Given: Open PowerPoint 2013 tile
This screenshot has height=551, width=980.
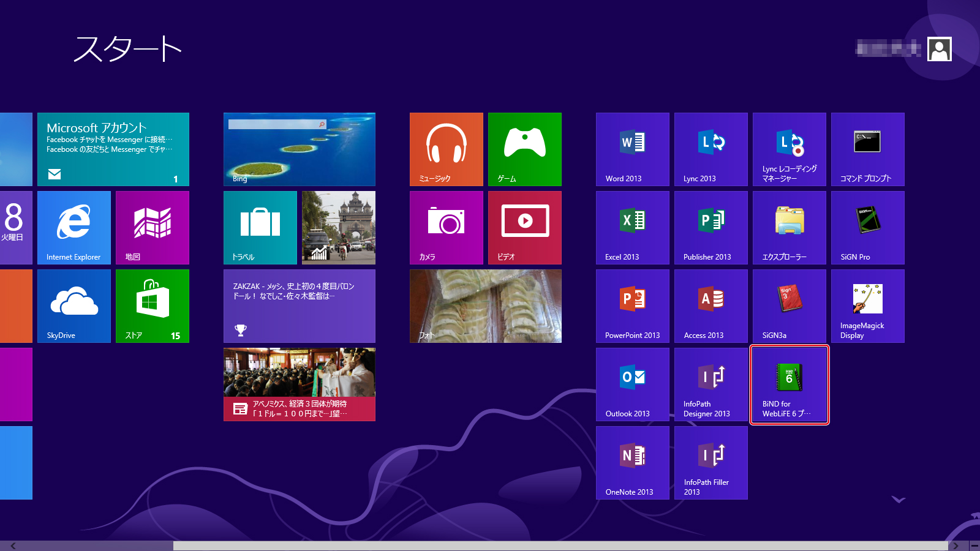Looking at the screenshot, I should click(633, 306).
